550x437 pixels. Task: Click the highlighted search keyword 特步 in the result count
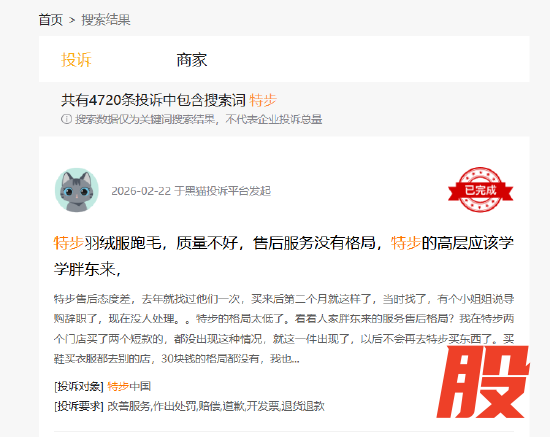[263, 100]
